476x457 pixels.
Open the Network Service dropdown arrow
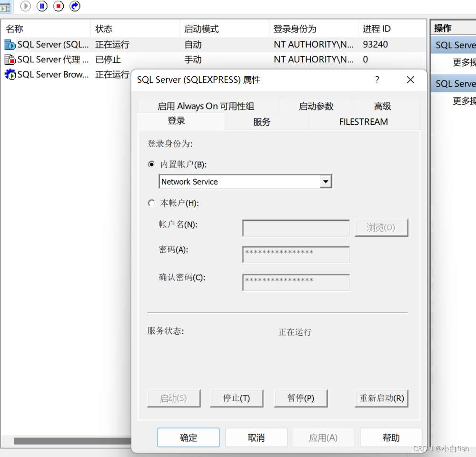click(x=326, y=181)
